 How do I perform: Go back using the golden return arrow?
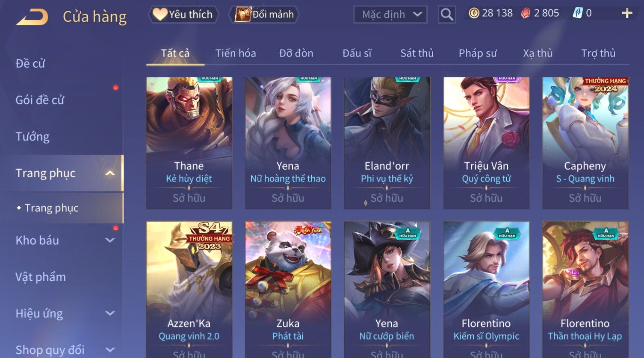tap(32, 17)
